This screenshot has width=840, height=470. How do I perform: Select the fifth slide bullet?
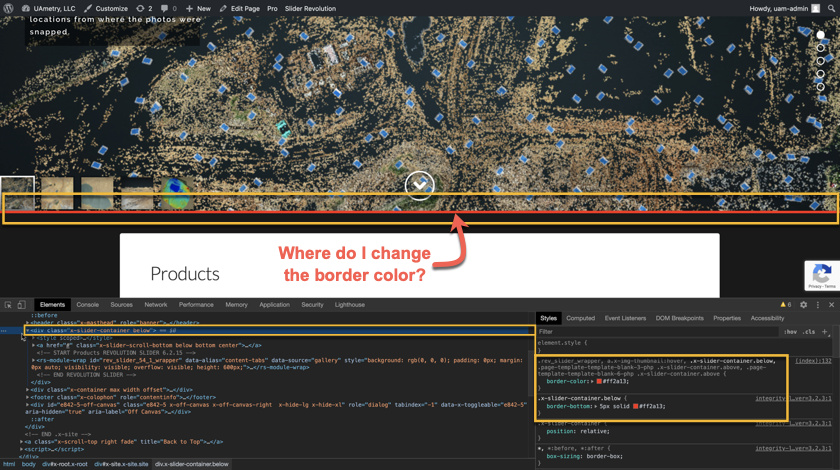(x=820, y=86)
